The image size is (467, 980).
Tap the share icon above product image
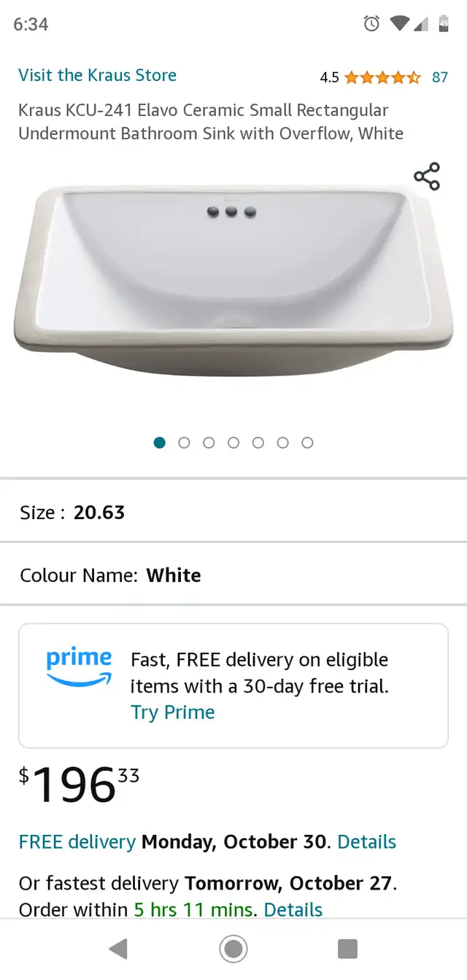[x=427, y=176]
